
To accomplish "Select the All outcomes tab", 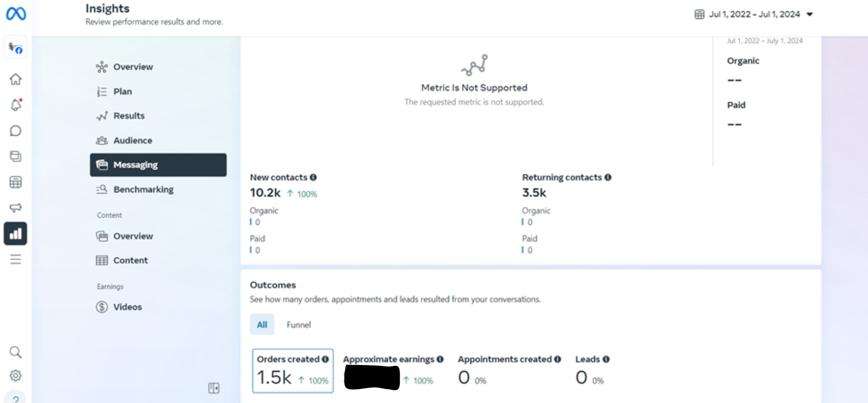I will pos(262,325).
